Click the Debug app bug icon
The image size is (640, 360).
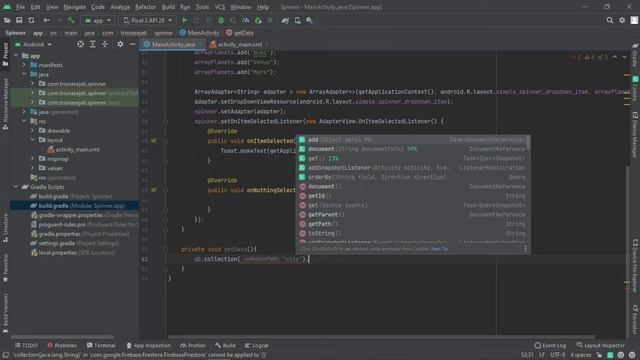tap(221, 20)
